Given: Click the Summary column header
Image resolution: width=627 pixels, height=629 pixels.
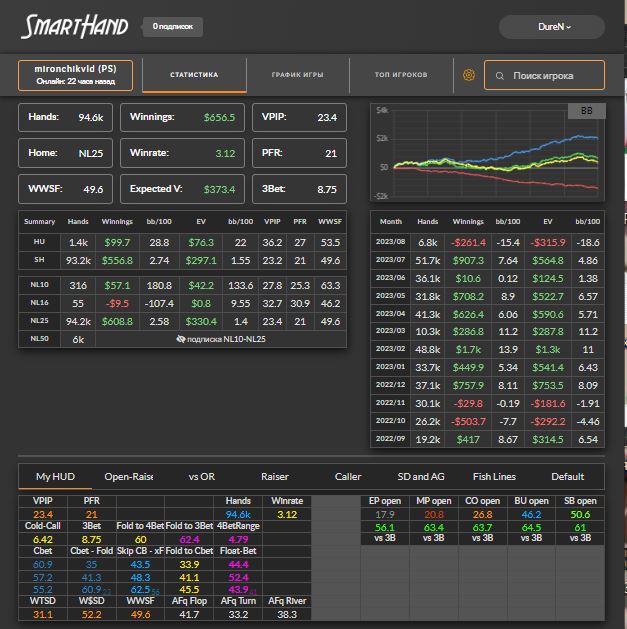Looking at the screenshot, I should point(39,221).
